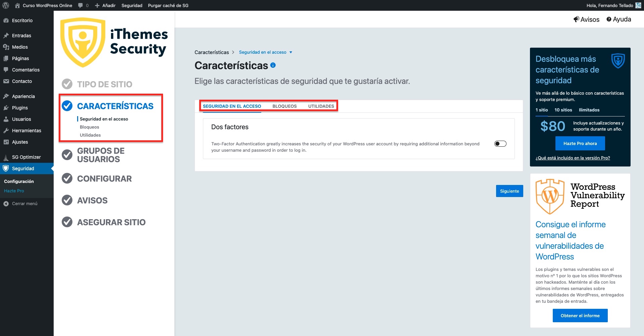
Task: Click the WordPress logo in admin bar
Action: (x=6, y=5)
